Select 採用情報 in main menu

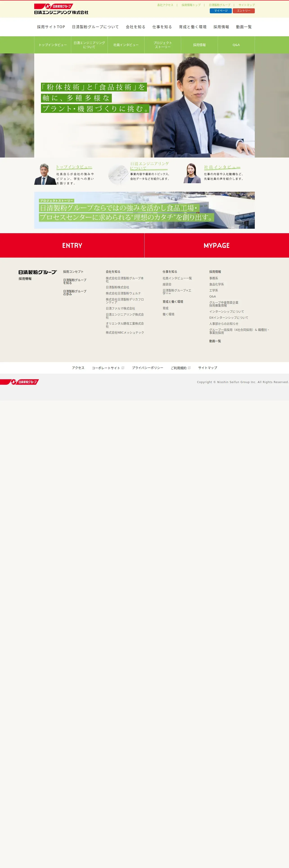221,27
